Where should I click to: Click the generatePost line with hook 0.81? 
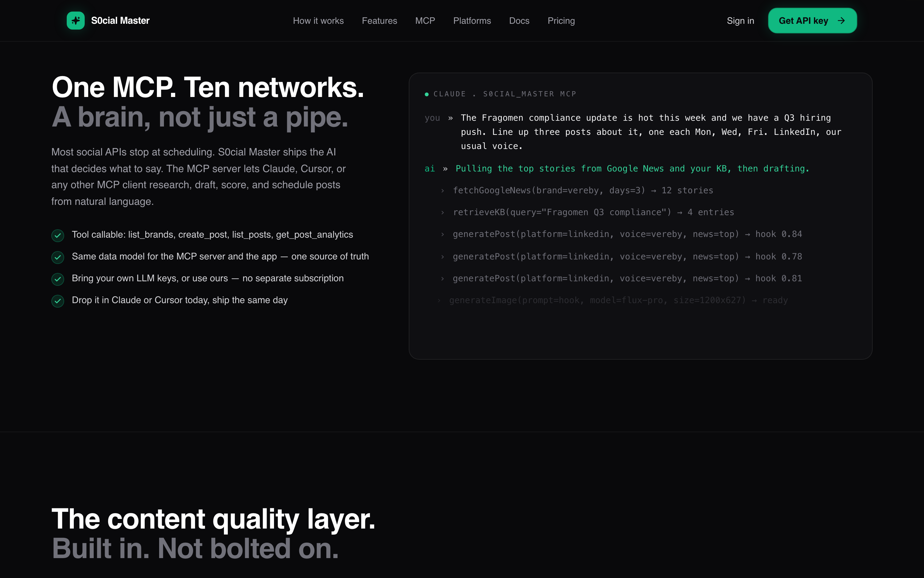627,278
